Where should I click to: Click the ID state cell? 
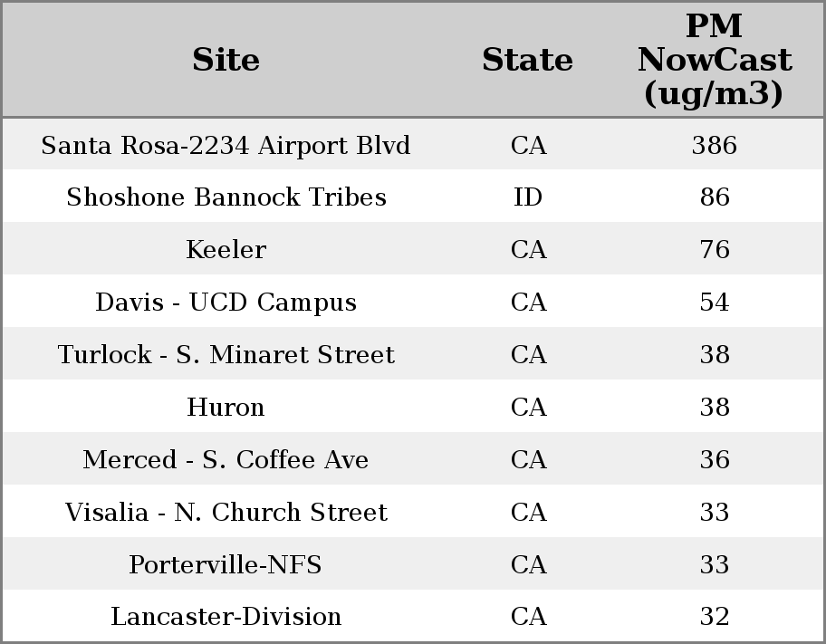pyautogui.click(x=528, y=197)
